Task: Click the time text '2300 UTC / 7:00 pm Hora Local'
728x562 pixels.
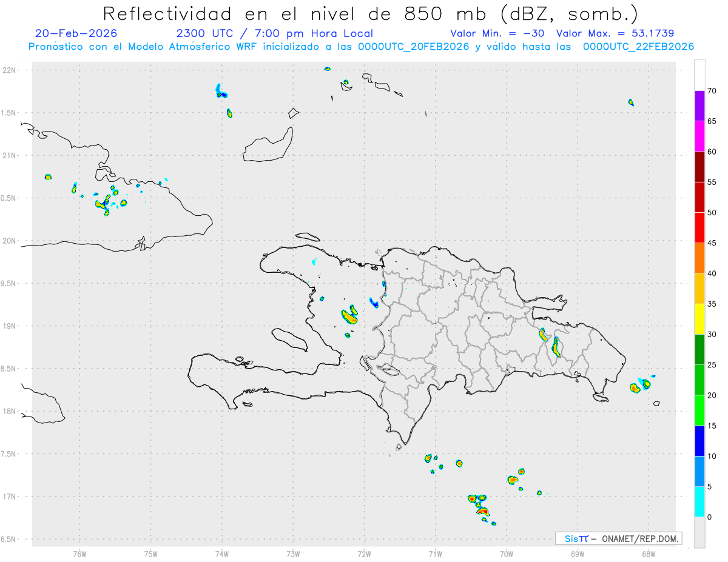Action: pos(275,33)
